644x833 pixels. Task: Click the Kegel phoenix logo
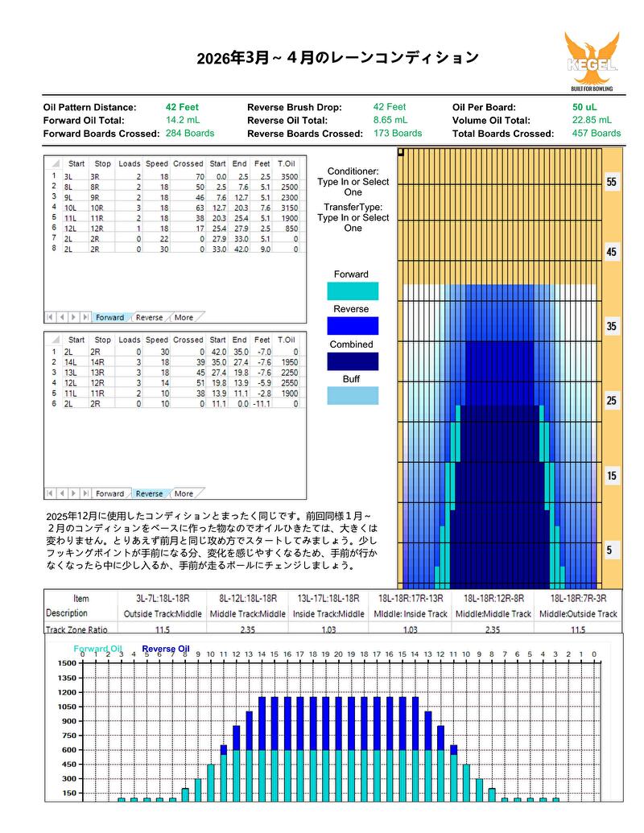(x=591, y=61)
